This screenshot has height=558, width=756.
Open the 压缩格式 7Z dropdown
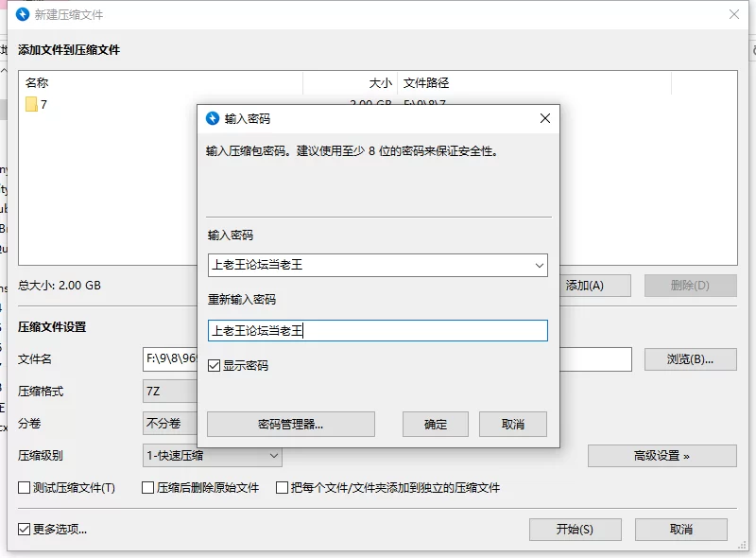170,391
